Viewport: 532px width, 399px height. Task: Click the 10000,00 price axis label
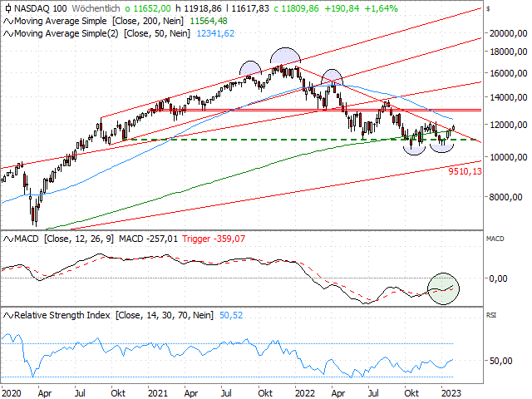(508, 157)
